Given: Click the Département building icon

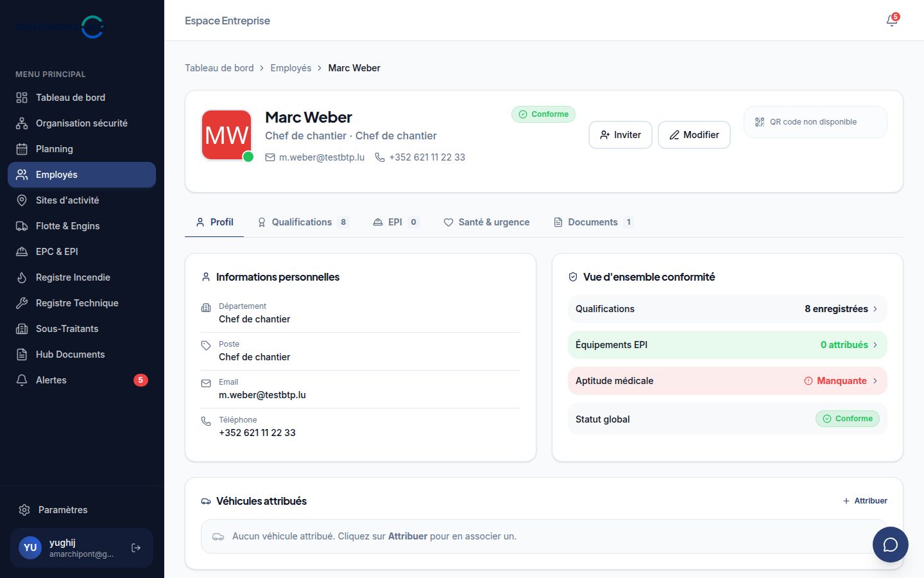Looking at the screenshot, I should (x=206, y=308).
